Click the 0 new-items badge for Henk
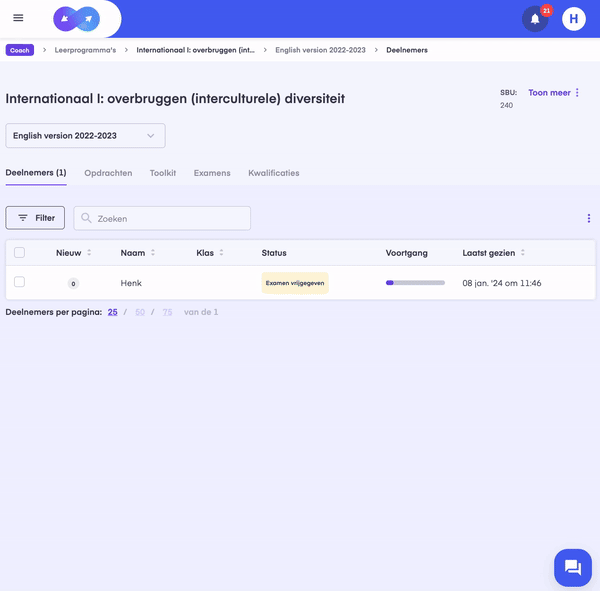 [73, 284]
